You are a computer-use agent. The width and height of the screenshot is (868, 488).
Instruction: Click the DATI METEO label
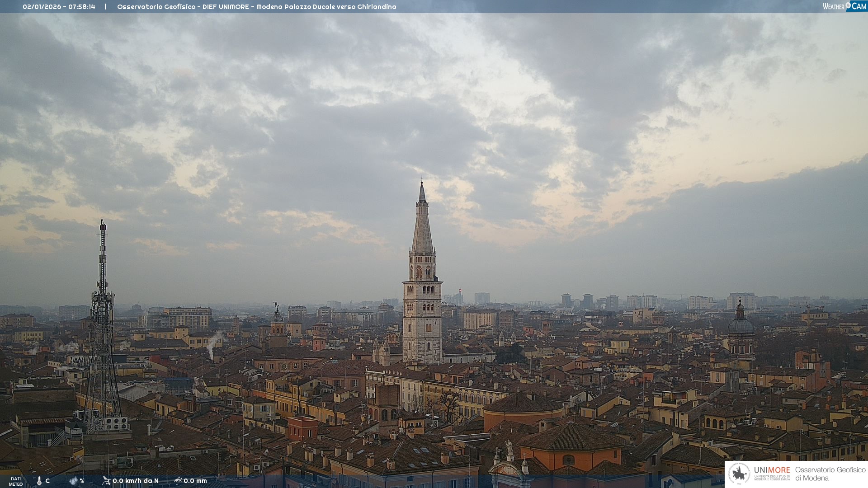click(16, 481)
